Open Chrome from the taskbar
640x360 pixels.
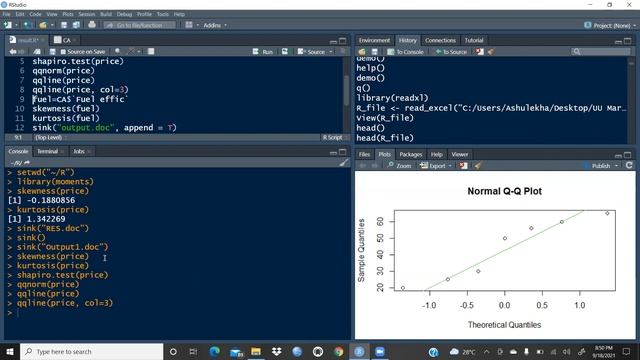pyautogui.click(x=338, y=351)
